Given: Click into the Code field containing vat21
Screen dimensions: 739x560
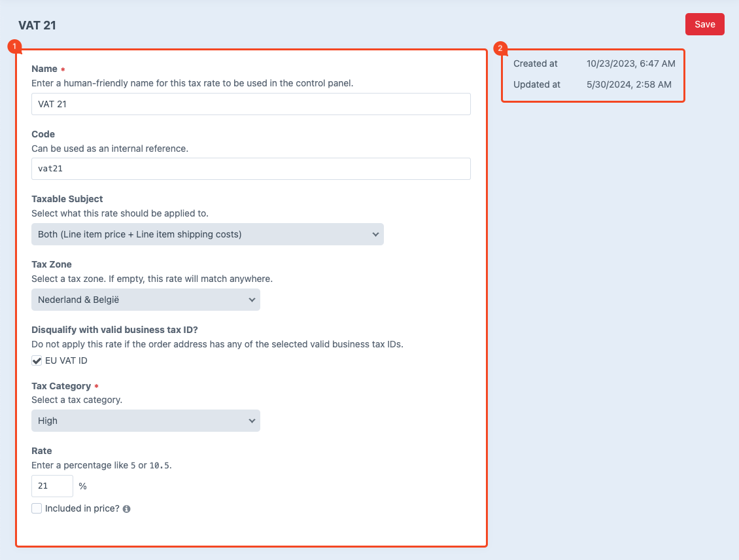Looking at the screenshot, I should tap(250, 169).
